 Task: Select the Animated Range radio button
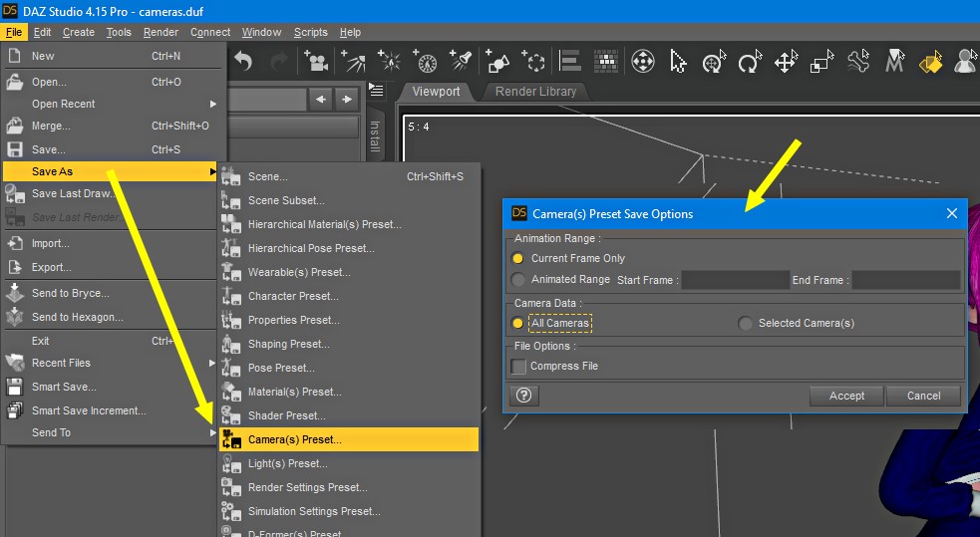(x=518, y=280)
